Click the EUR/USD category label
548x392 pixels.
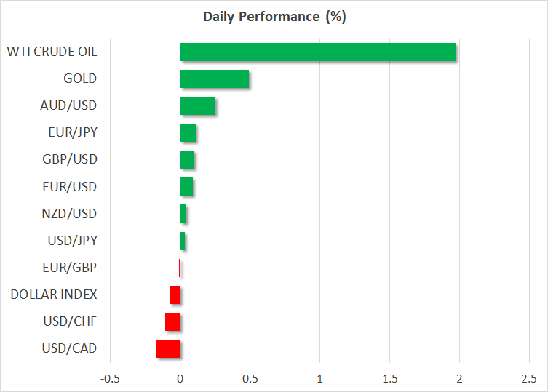click(x=71, y=187)
